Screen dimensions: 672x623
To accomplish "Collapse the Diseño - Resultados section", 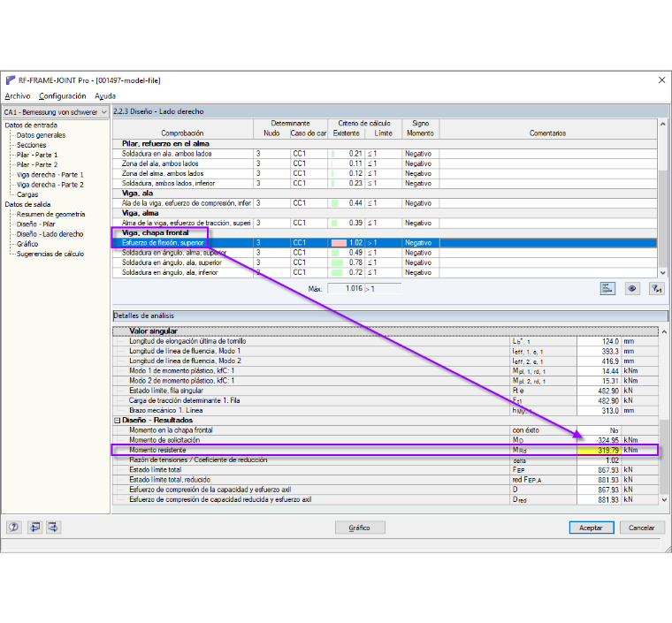I will (117, 421).
